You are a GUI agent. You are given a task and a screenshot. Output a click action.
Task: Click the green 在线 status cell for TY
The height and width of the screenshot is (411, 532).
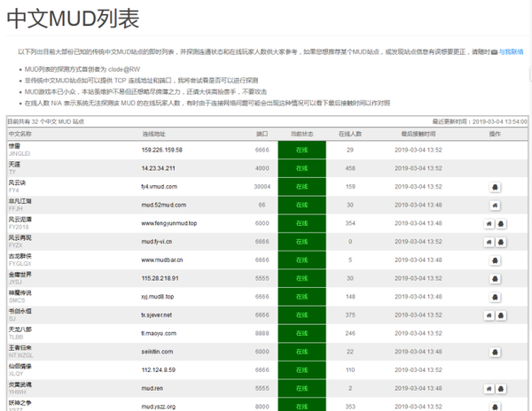pos(302,168)
